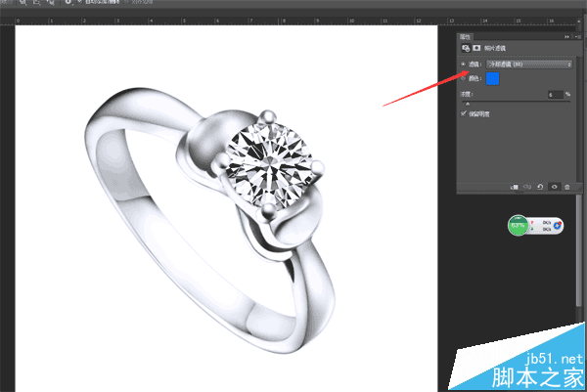The width and height of the screenshot is (587, 392).
Task: Select the Filter (滤镜) radio button
Action: [464, 64]
